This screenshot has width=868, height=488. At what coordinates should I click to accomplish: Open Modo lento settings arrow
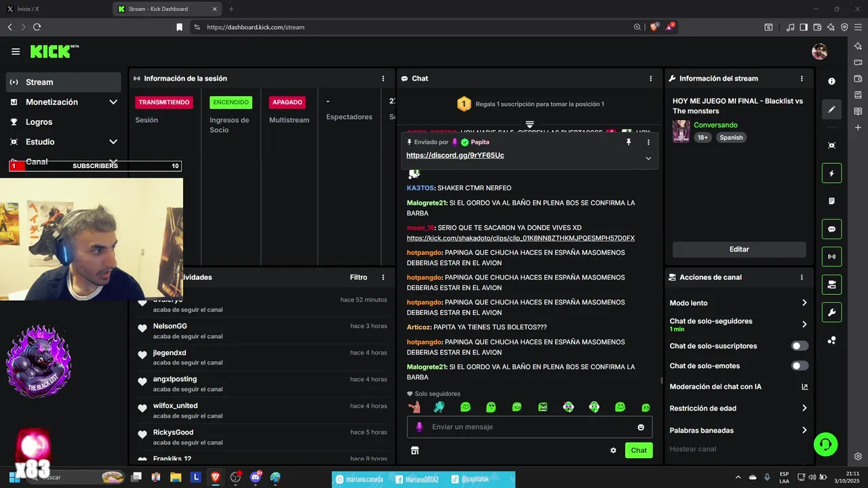pyautogui.click(x=804, y=303)
